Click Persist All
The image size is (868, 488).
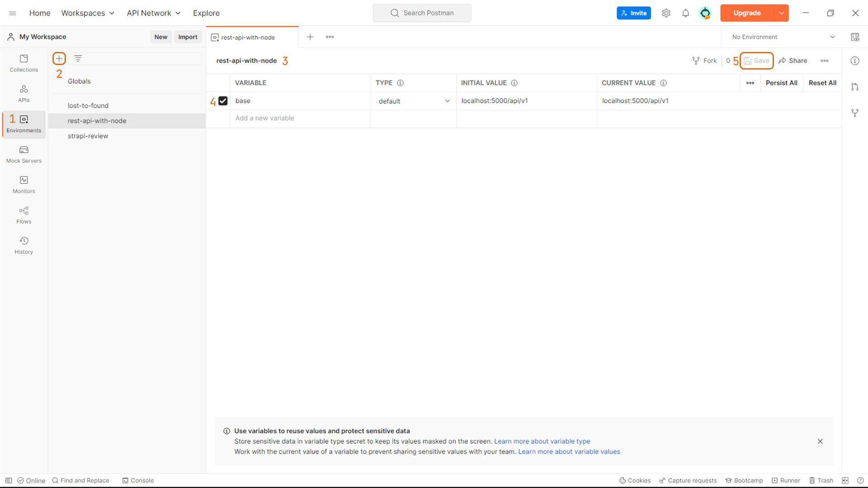coord(781,83)
